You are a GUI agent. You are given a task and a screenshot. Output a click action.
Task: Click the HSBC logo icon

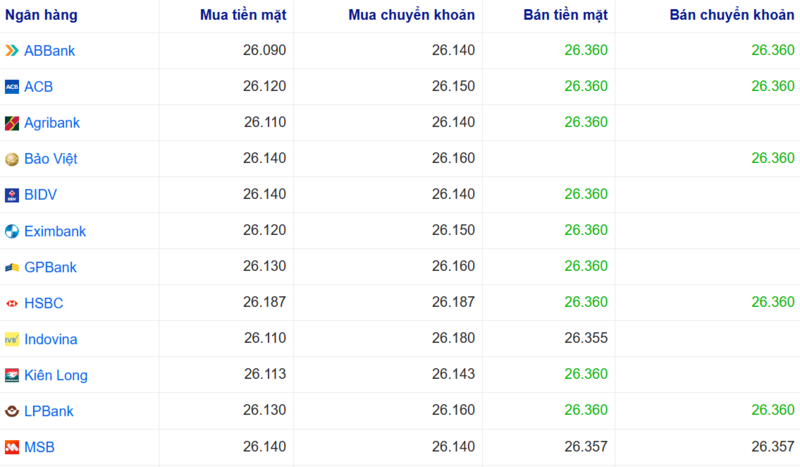(x=12, y=303)
